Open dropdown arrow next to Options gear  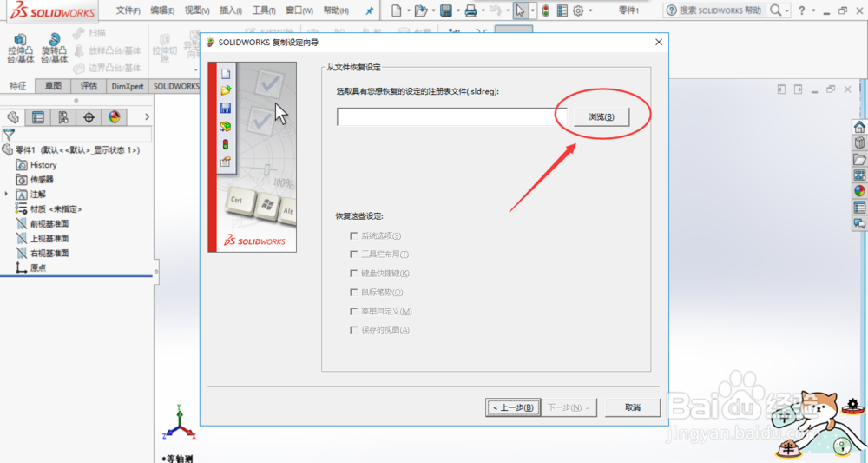(590, 10)
